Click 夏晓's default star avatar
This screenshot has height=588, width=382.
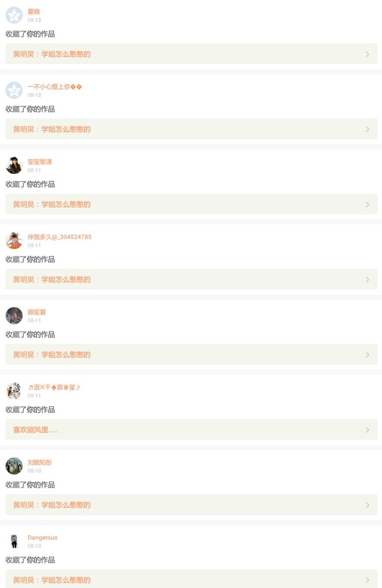click(x=14, y=15)
